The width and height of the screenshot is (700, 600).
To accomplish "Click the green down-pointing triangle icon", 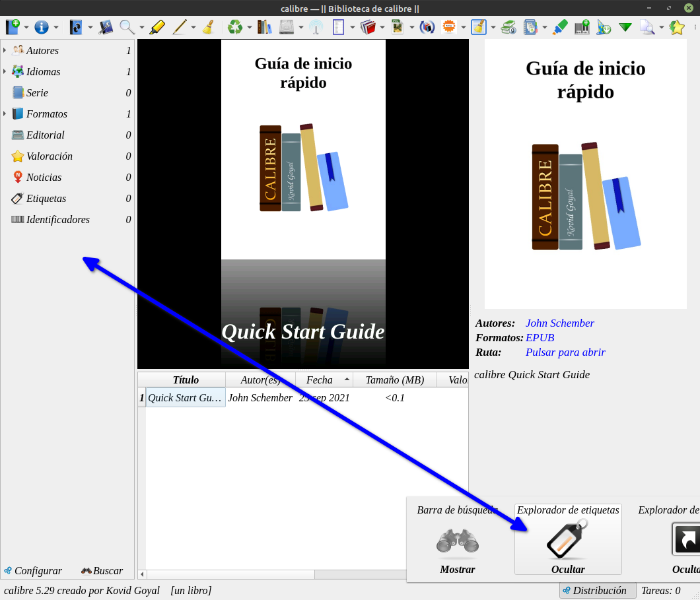I will [x=625, y=27].
